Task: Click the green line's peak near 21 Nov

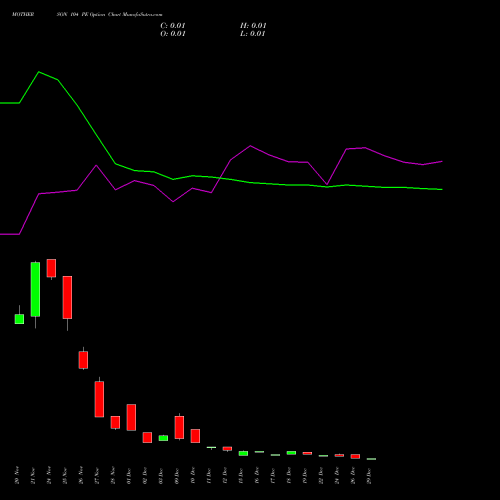Action: tap(39, 72)
